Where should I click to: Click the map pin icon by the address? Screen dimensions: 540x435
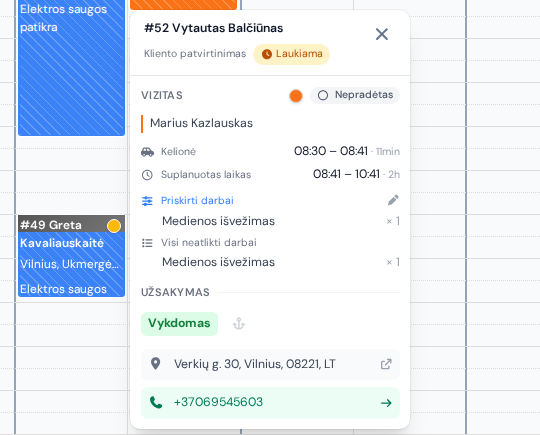156,364
